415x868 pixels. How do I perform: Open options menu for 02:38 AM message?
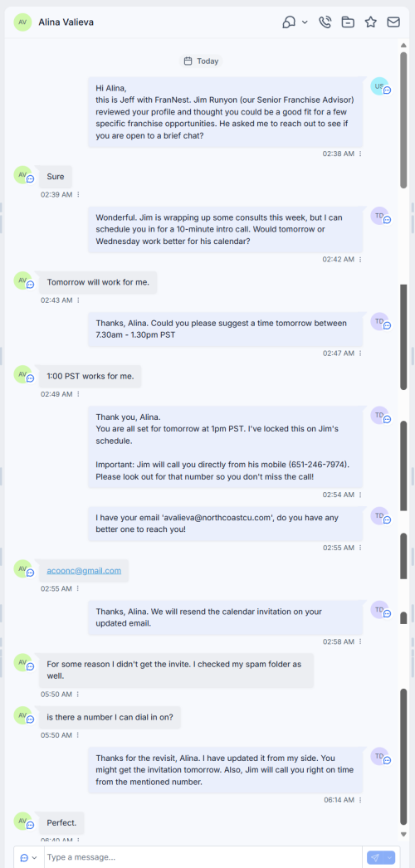(360, 154)
